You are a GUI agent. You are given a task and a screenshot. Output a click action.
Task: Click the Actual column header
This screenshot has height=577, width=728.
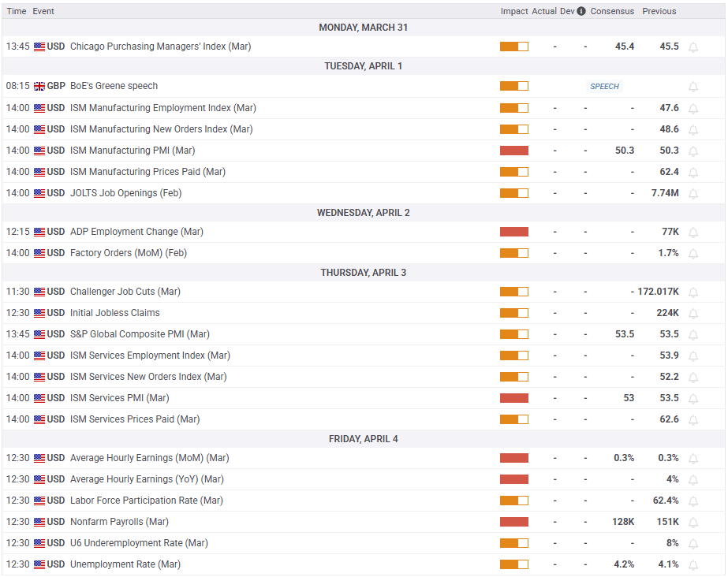pyautogui.click(x=544, y=11)
